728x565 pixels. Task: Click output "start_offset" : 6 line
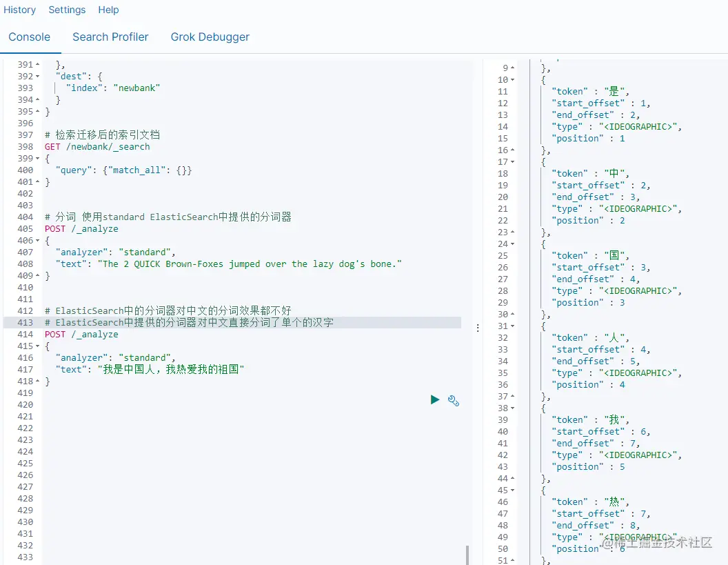click(600, 432)
